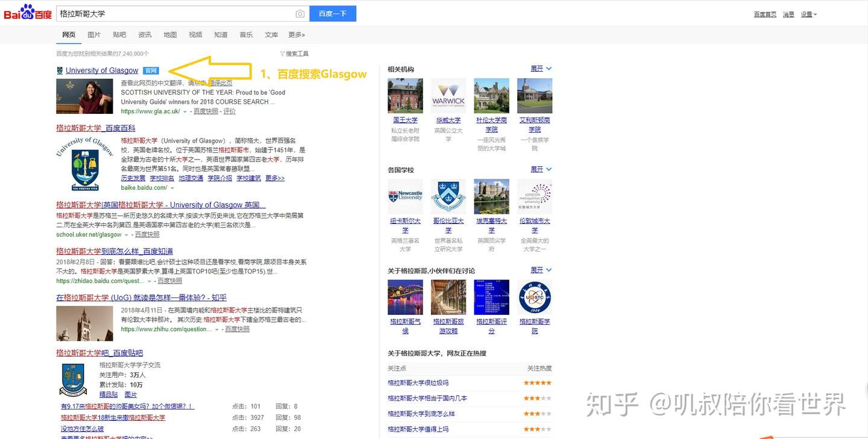
Task: Click the Glasgow result thumbnail photo
Action: point(84,96)
